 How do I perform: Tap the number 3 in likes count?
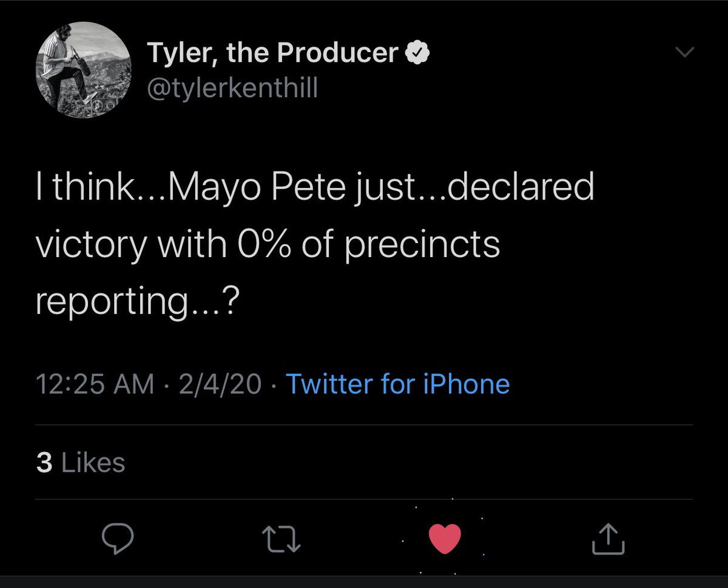click(x=44, y=463)
